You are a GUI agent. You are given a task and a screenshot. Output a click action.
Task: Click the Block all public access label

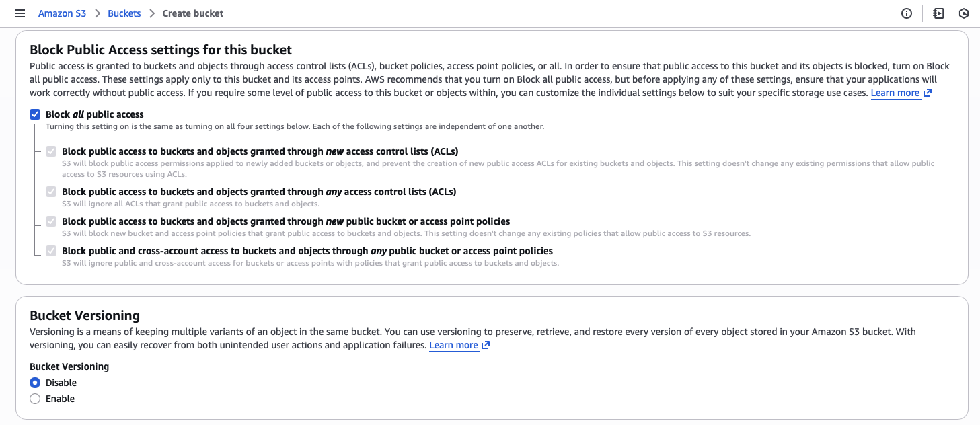[95, 114]
